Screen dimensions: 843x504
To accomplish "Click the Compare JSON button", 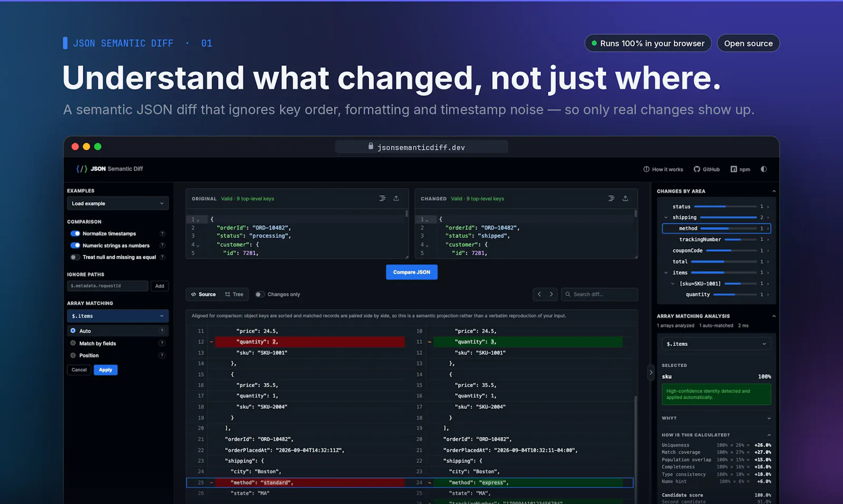I will click(x=411, y=272).
